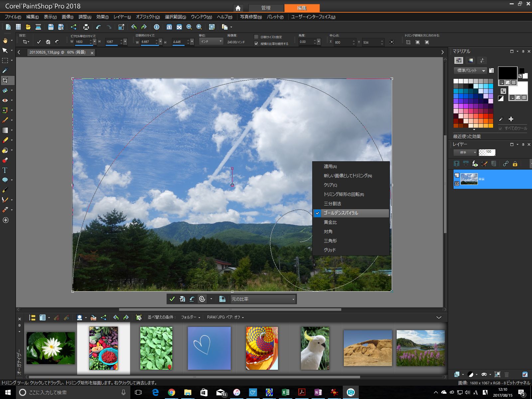Screen dimensions: 532x399
Task: Zoom out with the minus magnifier icon
Action: [189, 27]
